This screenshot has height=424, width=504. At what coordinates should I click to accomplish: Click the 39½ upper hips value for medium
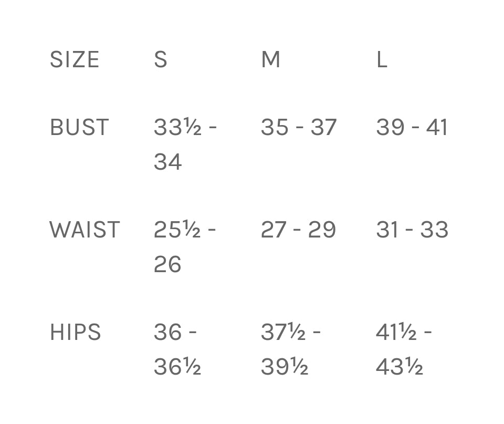point(284,367)
